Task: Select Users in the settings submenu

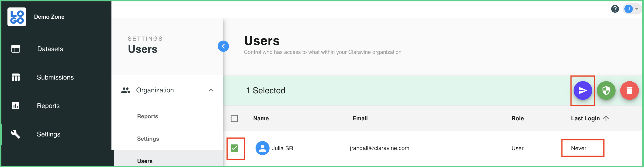Action: [x=145, y=161]
